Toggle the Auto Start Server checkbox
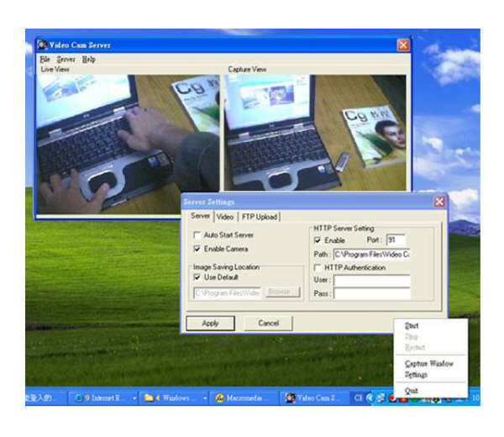Image resolution: width=504 pixels, height=437 pixels. (197, 235)
